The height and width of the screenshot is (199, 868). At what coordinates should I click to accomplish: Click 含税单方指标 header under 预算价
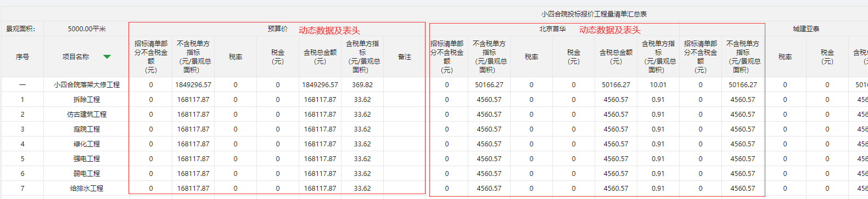362,56
